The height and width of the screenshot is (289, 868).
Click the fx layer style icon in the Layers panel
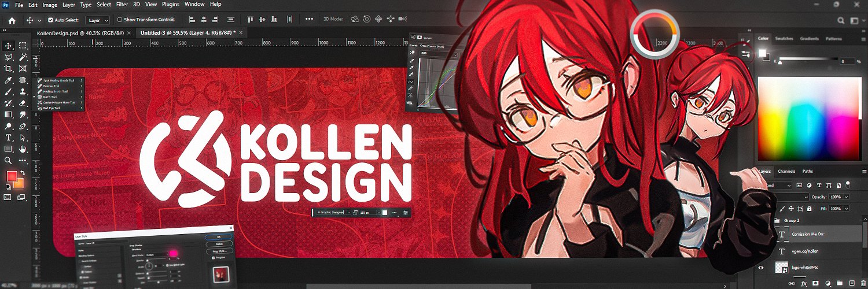[x=803, y=283]
